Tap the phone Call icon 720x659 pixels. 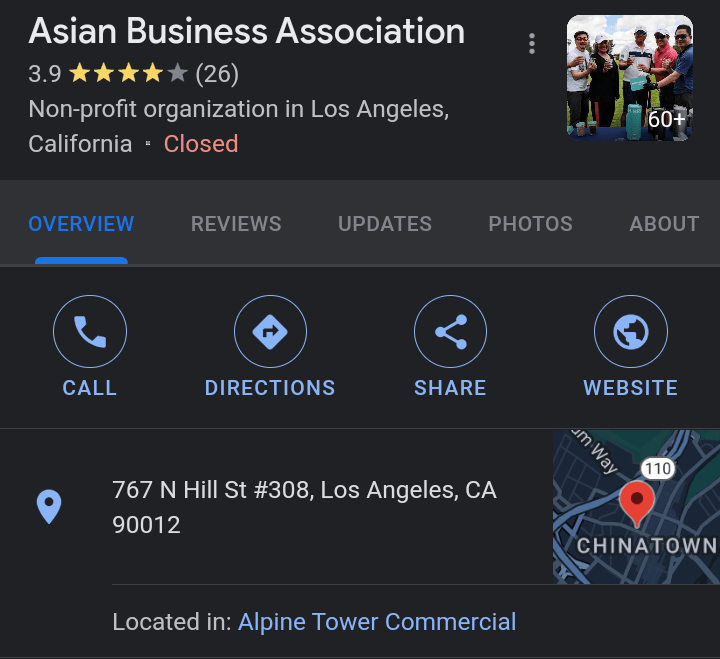click(x=90, y=332)
